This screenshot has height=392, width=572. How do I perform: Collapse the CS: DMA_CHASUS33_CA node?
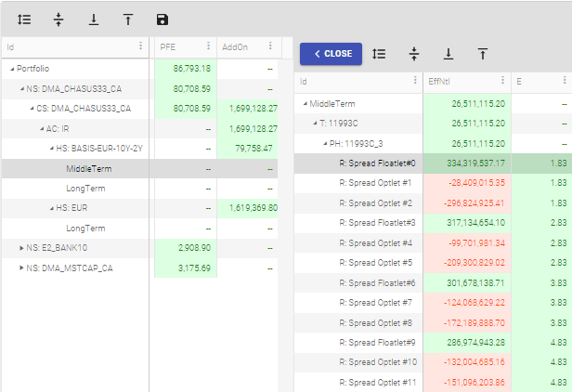click(x=32, y=109)
